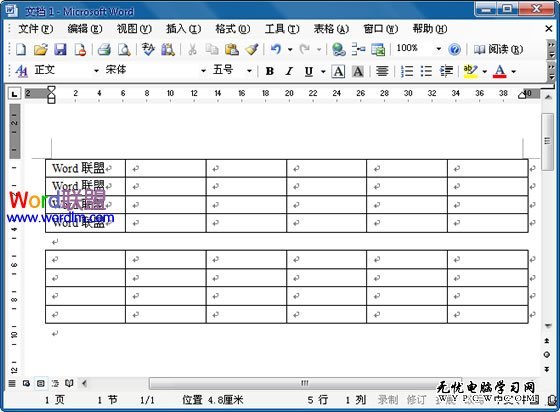Apply red font color with the A button
Screen dimensions: 560x412
click(x=500, y=71)
